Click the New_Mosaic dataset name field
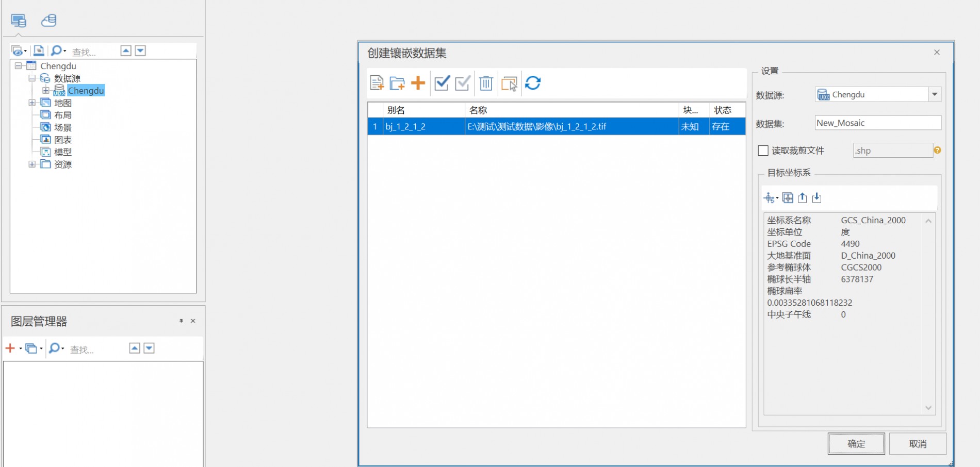The width and height of the screenshot is (980, 467). [x=877, y=123]
